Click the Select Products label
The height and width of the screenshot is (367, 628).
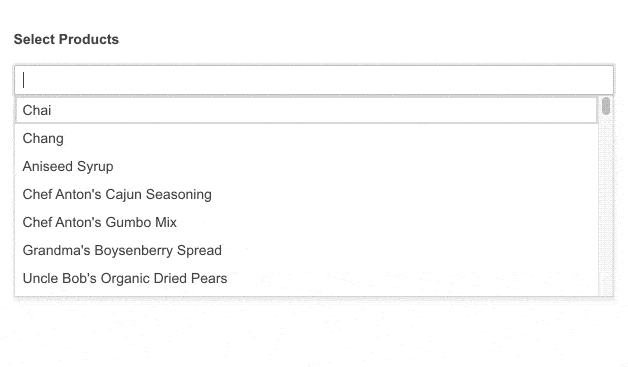click(x=66, y=39)
